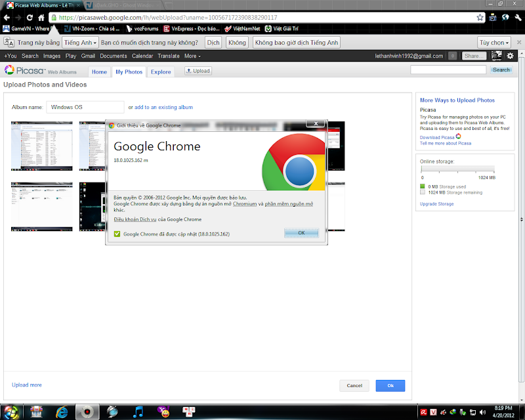The width and height of the screenshot is (525, 420).
Task: Open Documents in the Google bar
Action: 114,56
